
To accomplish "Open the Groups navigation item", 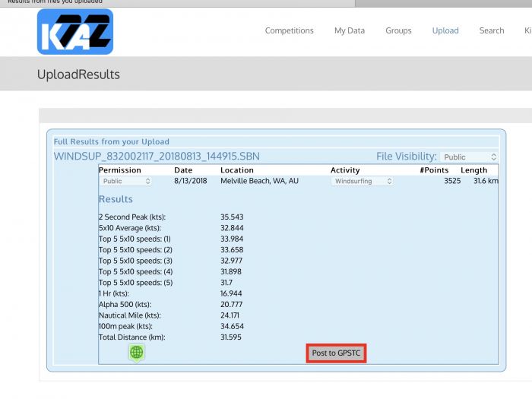I will [398, 31].
